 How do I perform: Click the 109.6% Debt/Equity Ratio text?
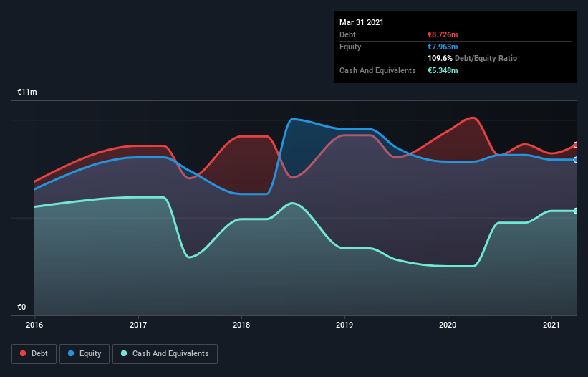(x=473, y=59)
